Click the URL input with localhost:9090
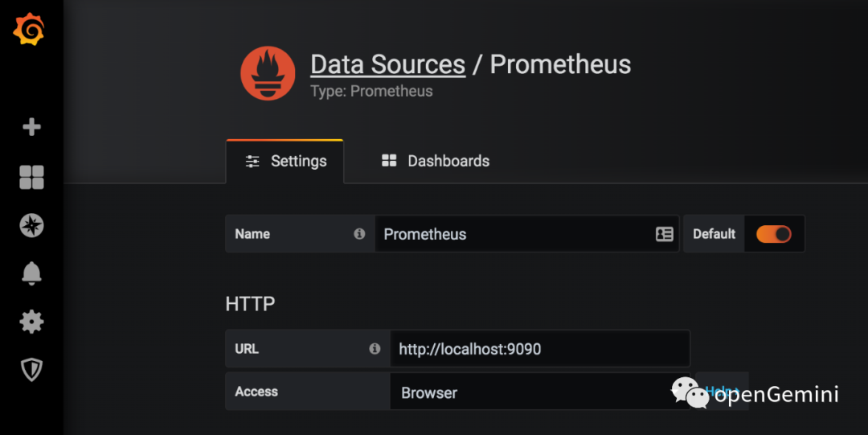Viewport: 868px width, 435px height. (538, 349)
